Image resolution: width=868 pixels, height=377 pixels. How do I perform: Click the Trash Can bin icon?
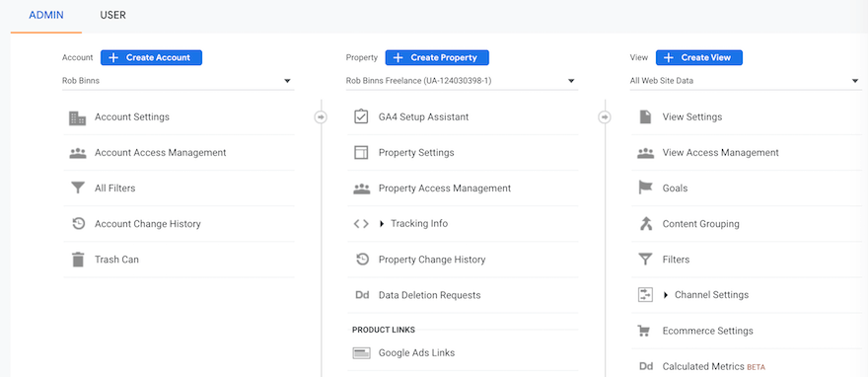pyautogui.click(x=78, y=260)
